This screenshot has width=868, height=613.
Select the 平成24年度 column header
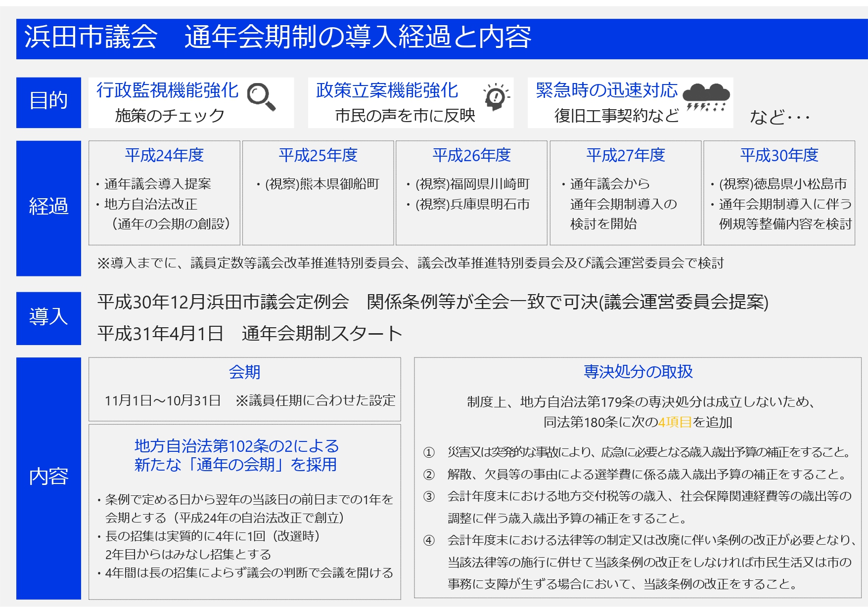pyautogui.click(x=164, y=156)
